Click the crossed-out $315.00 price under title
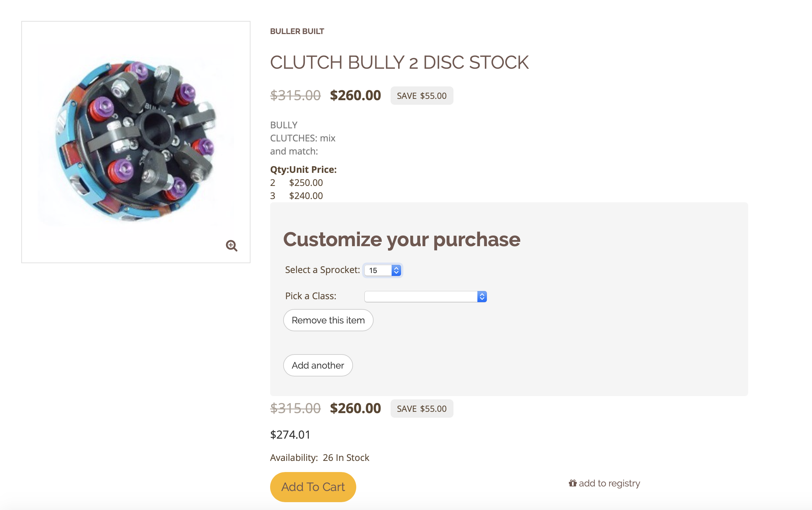812x510 pixels. coord(295,96)
